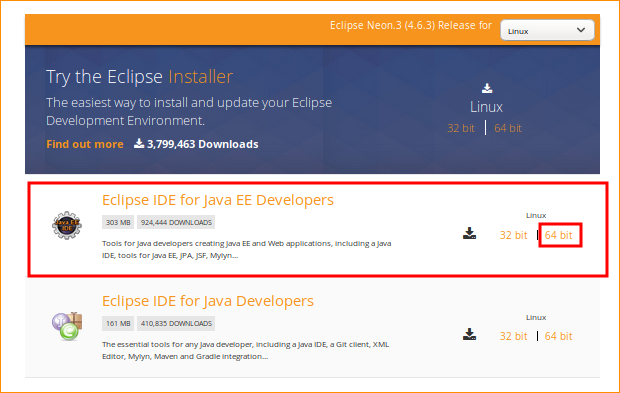Download Eclipse Installer 32 bit for Linux

pyautogui.click(x=461, y=128)
